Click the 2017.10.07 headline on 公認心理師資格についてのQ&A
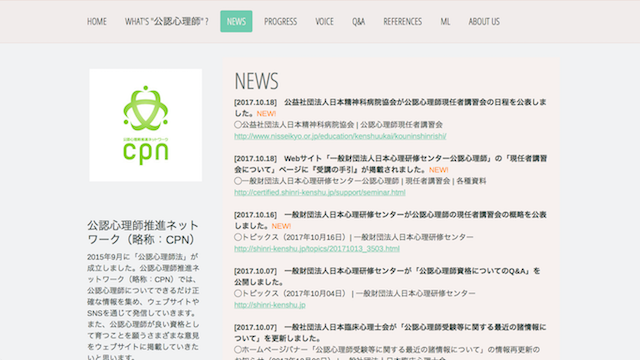Image resolution: width=640 pixels, height=360 pixels. pyautogui.click(x=387, y=277)
